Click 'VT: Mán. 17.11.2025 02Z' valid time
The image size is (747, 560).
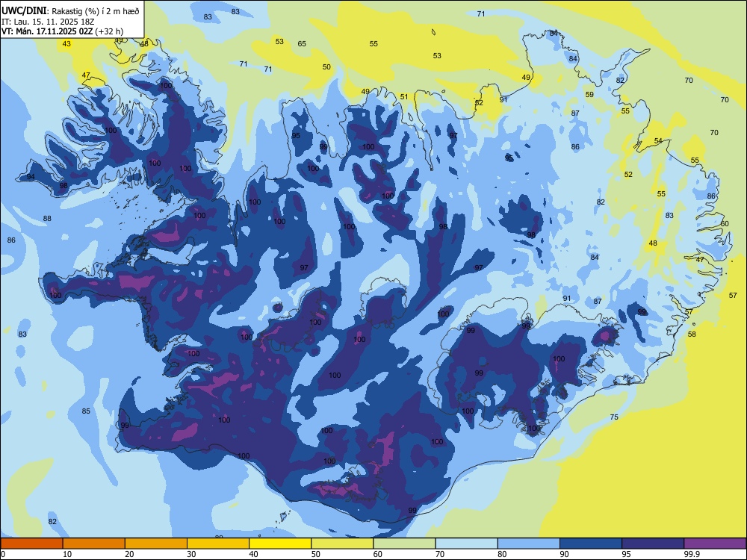click(x=48, y=31)
